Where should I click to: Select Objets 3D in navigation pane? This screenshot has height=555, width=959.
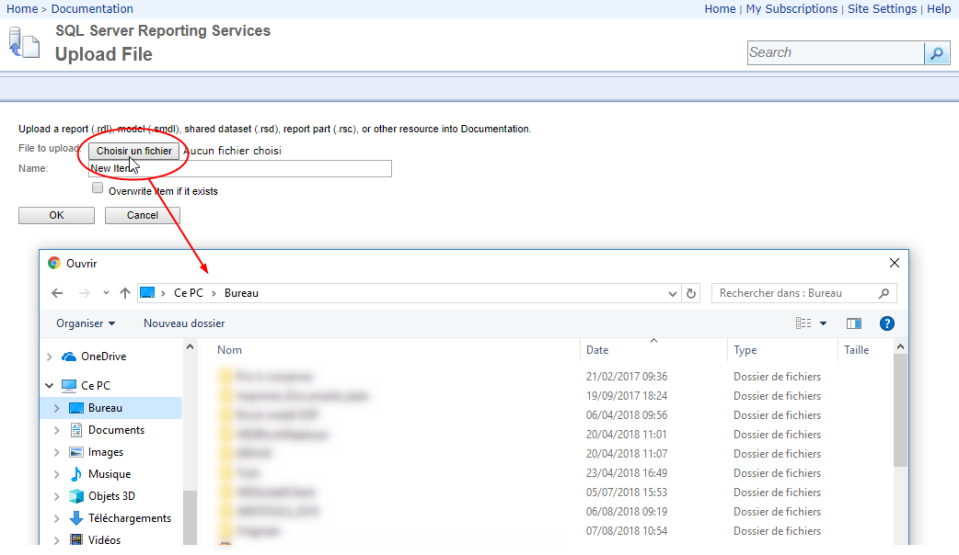(x=111, y=496)
